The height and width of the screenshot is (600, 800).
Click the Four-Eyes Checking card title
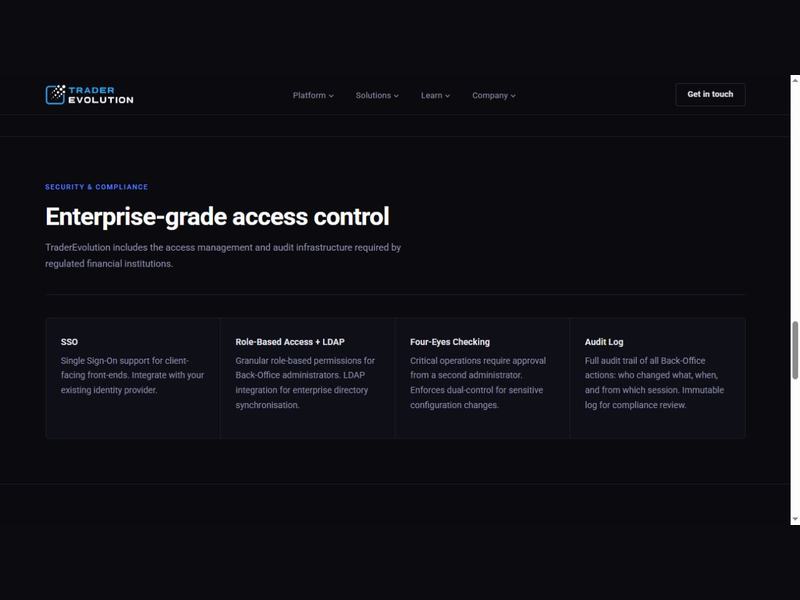(449, 342)
